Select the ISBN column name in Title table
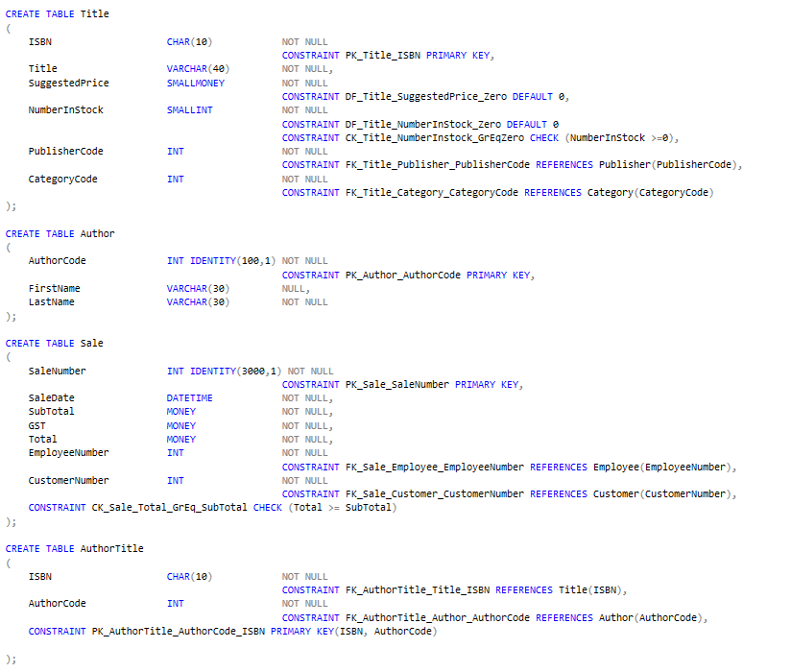 coord(39,41)
